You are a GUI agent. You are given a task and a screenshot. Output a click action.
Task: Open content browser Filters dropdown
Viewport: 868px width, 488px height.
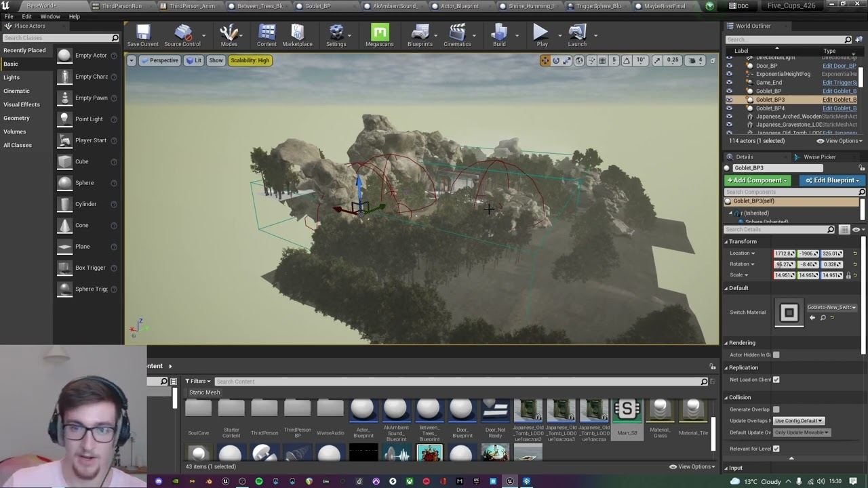point(197,381)
